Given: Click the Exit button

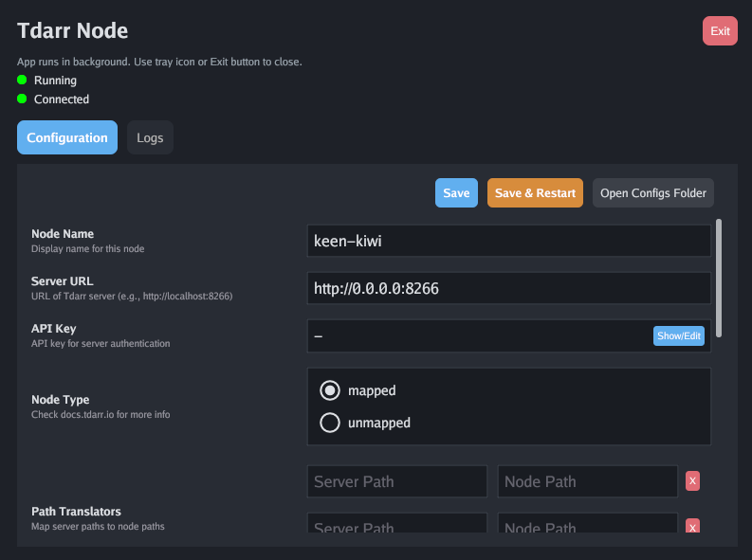Looking at the screenshot, I should [720, 31].
